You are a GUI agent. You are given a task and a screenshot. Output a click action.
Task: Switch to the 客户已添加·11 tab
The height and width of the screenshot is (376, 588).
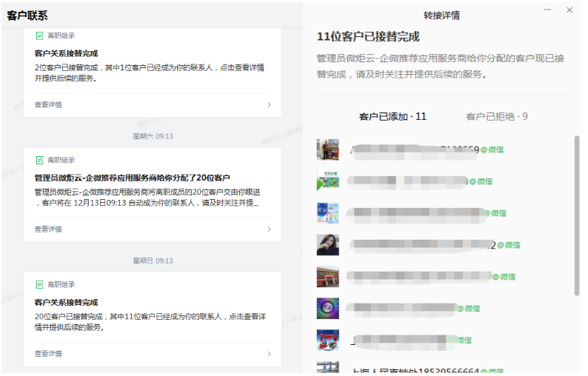click(392, 116)
